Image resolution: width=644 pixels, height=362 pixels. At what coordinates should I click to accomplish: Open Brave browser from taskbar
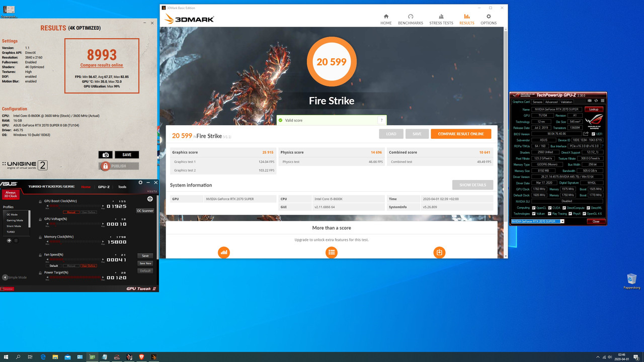point(141,357)
